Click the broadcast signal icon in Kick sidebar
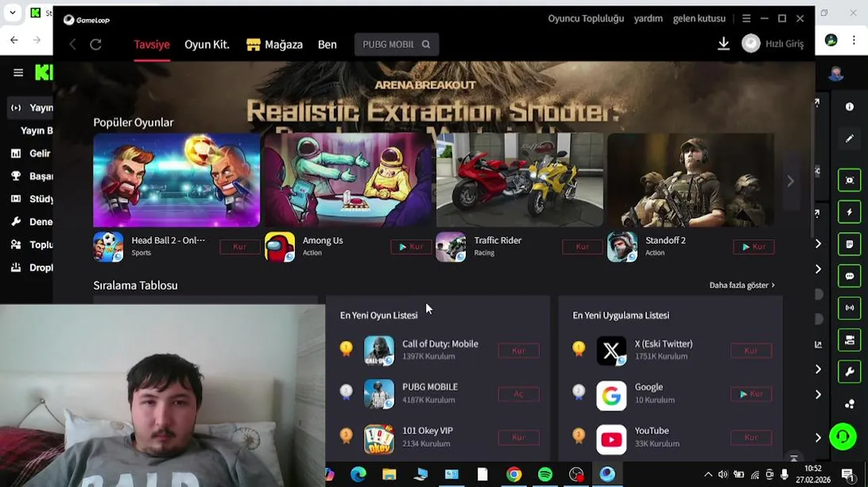 click(850, 308)
